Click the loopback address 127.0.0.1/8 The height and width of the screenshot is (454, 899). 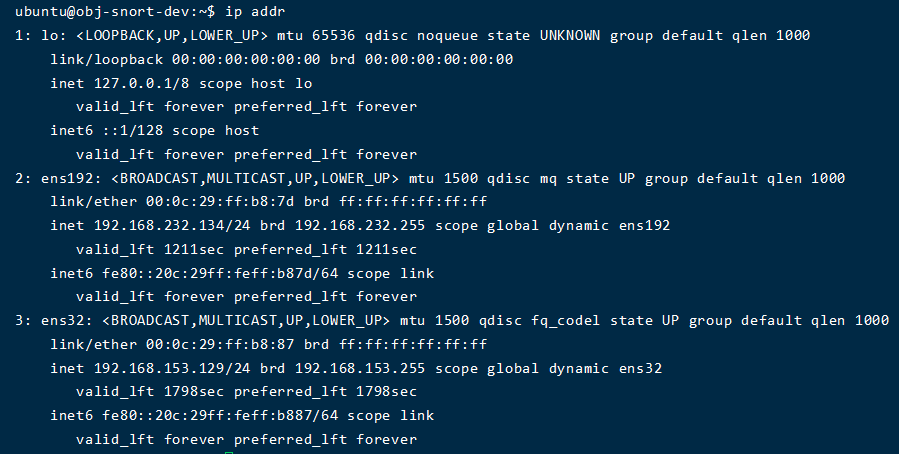(x=142, y=83)
